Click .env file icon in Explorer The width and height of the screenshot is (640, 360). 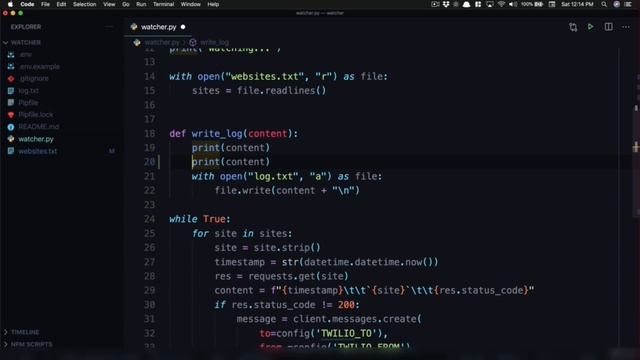[11, 54]
